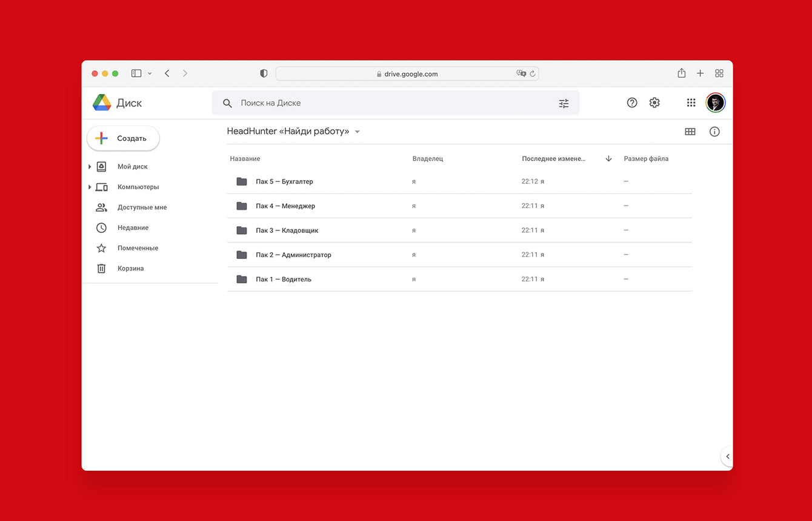Click the translate icon in the address bar

pos(521,73)
